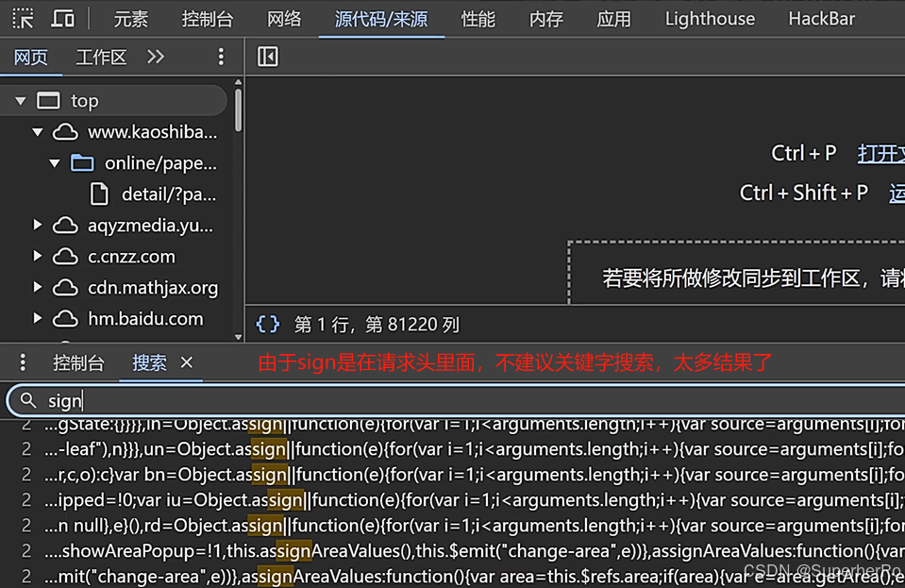
Task: Switch to the 控制台 top tab
Action: pos(208,19)
